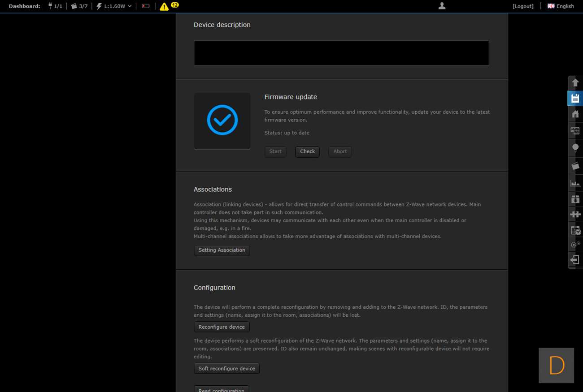Click the save floppy disk icon in sidebar

575,99
